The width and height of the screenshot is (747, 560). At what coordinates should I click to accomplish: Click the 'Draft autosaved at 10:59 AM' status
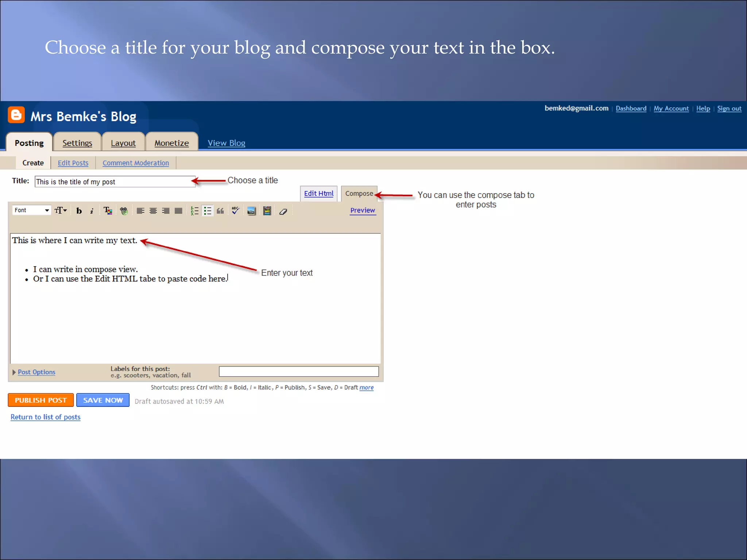(x=179, y=401)
